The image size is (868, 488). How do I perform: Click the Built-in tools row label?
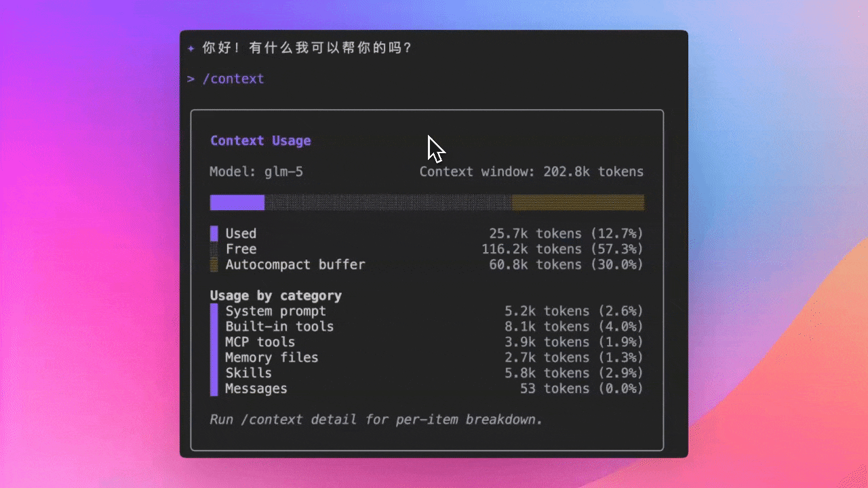point(279,327)
